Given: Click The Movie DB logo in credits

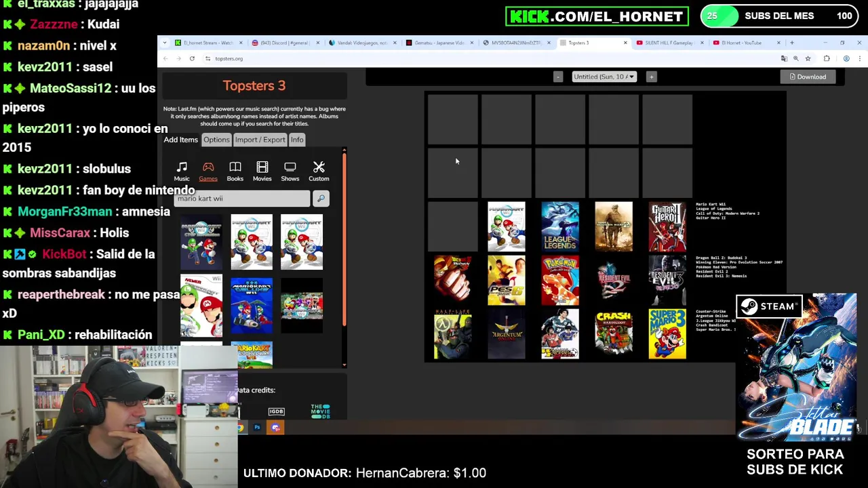Looking at the screenshot, I should click(320, 411).
